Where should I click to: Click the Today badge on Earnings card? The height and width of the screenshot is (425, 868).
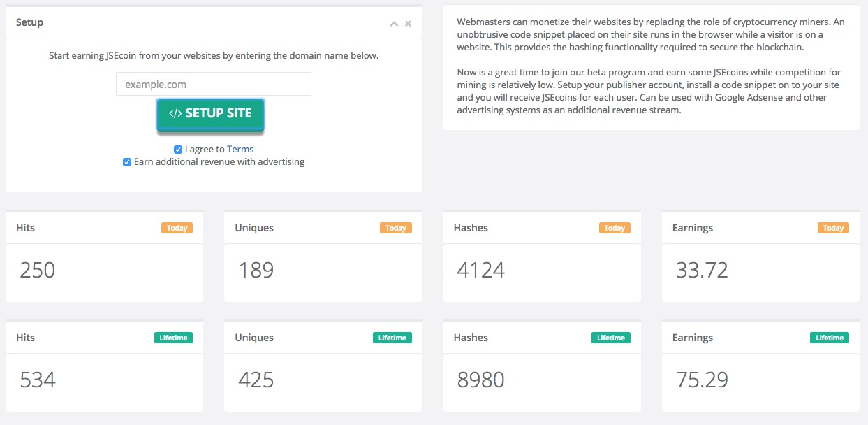(833, 228)
